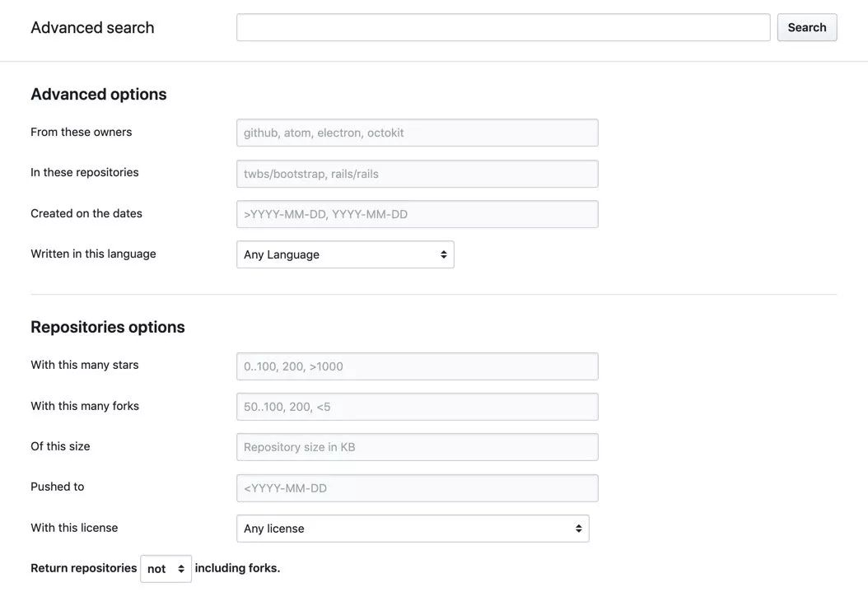
Task: Click the 'With this many stars' label
Action: (85, 365)
